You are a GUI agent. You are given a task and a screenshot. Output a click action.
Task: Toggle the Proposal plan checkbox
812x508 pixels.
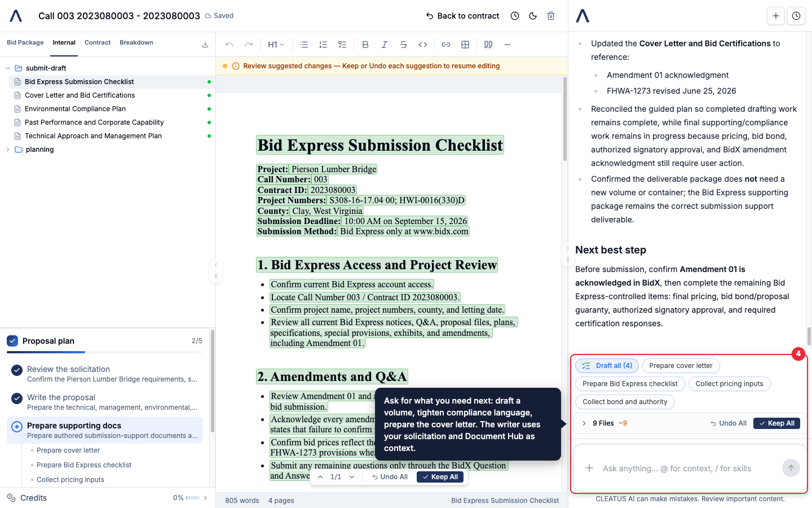click(12, 341)
